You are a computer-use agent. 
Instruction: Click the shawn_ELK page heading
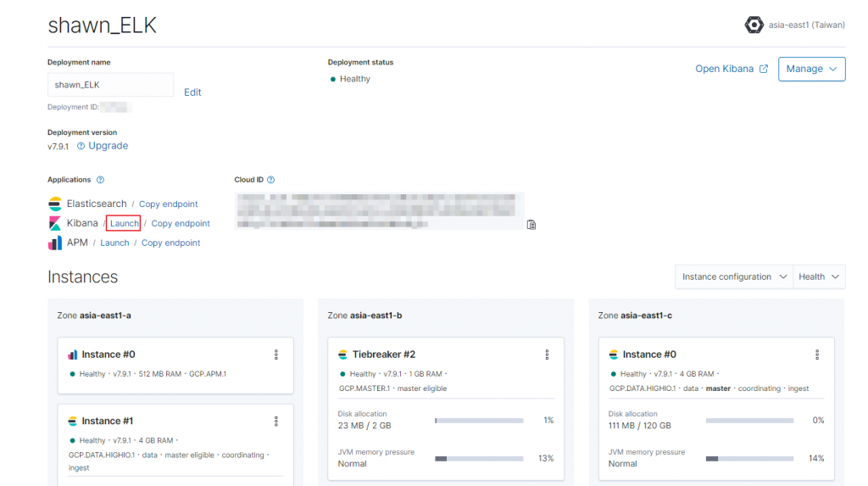pyautogui.click(x=102, y=25)
